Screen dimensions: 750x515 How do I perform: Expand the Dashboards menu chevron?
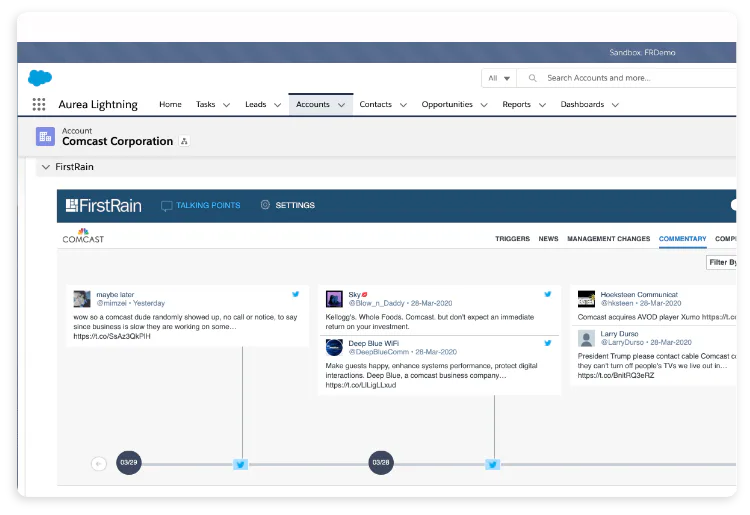616,105
